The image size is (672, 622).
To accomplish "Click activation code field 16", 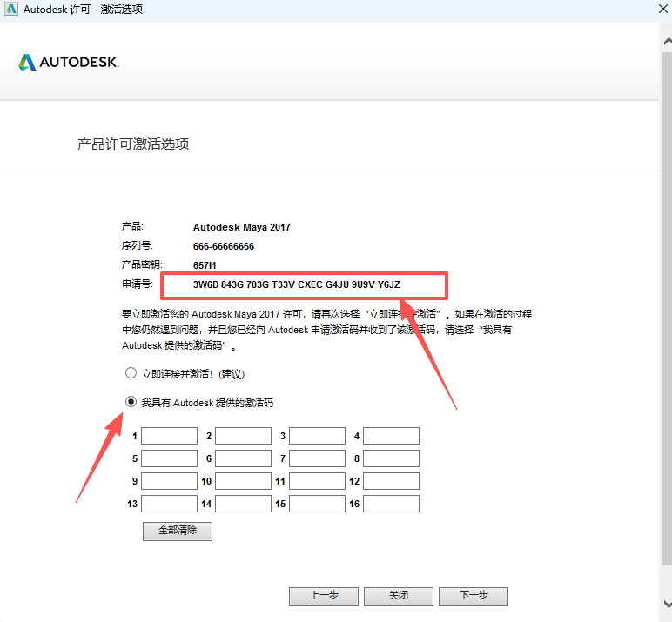I will [392, 504].
